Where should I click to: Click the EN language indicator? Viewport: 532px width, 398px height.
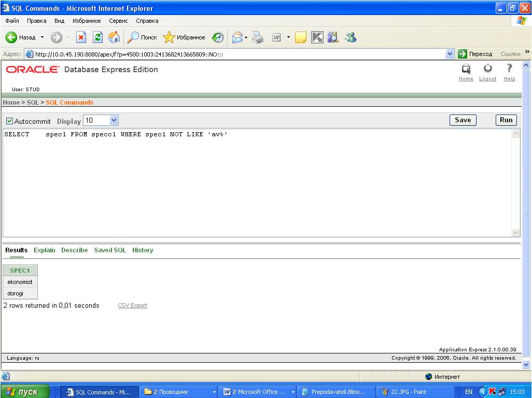[x=469, y=392]
